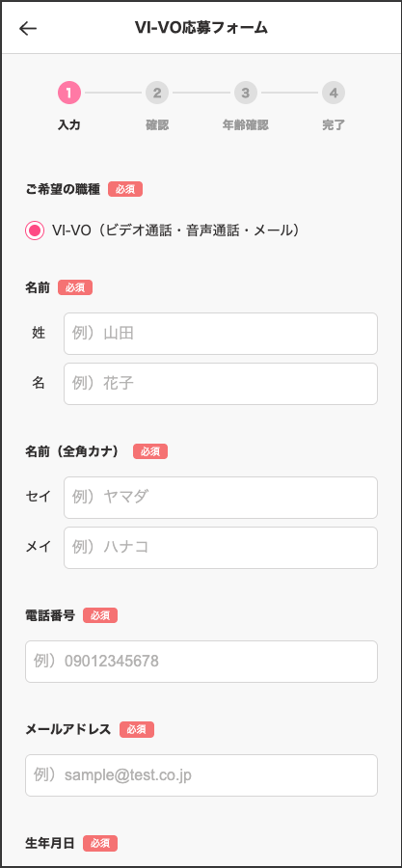Click step 1 入力 circle indicator
The image size is (402, 868).
(69, 93)
